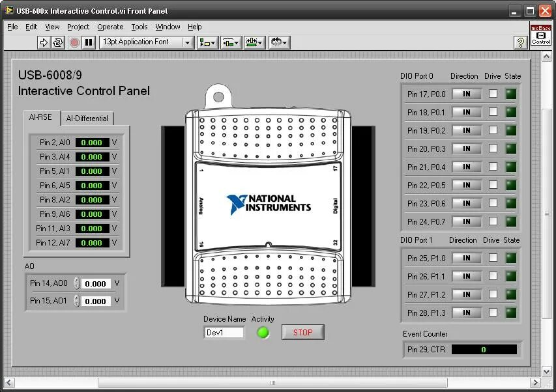The height and width of the screenshot is (392, 556).
Task: Toggle Drive checkbox for Pin 25, P1.0
Action: [493, 258]
